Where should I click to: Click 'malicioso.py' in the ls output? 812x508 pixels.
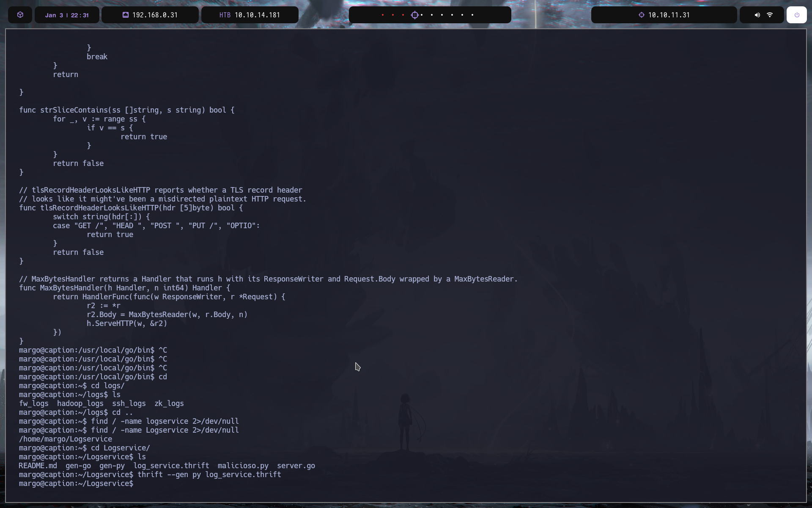pos(243,466)
